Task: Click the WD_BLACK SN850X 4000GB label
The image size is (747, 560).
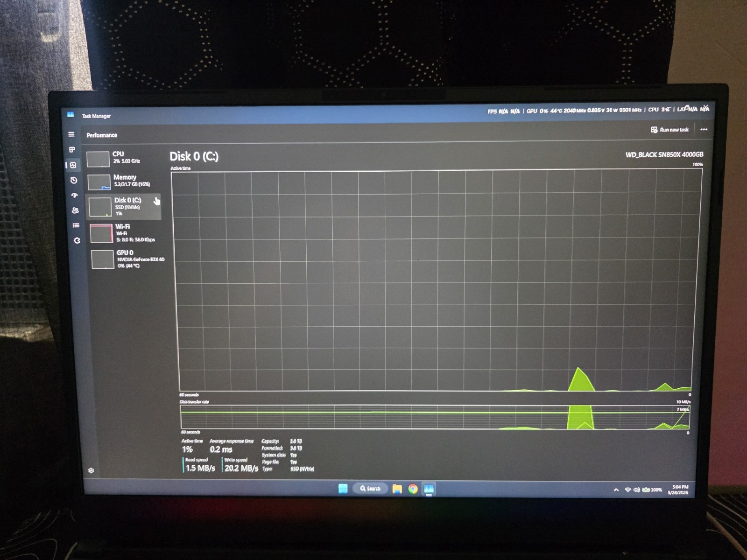Action: [x=664, y=154]
